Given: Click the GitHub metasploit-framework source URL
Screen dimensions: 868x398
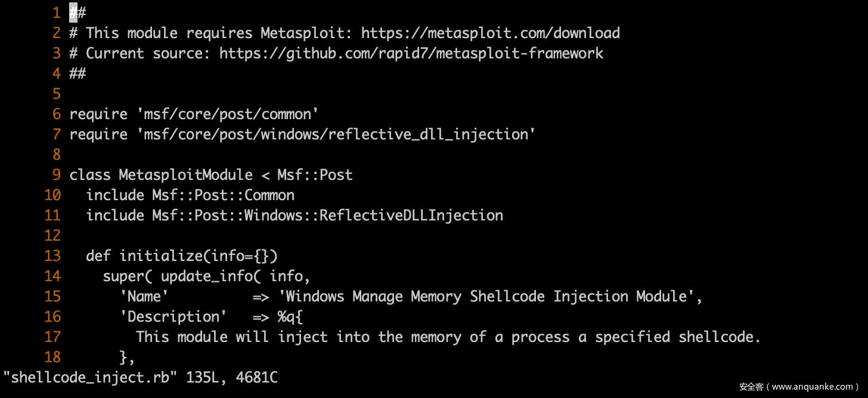Looking at the screenshot, I should click(411, 53).
